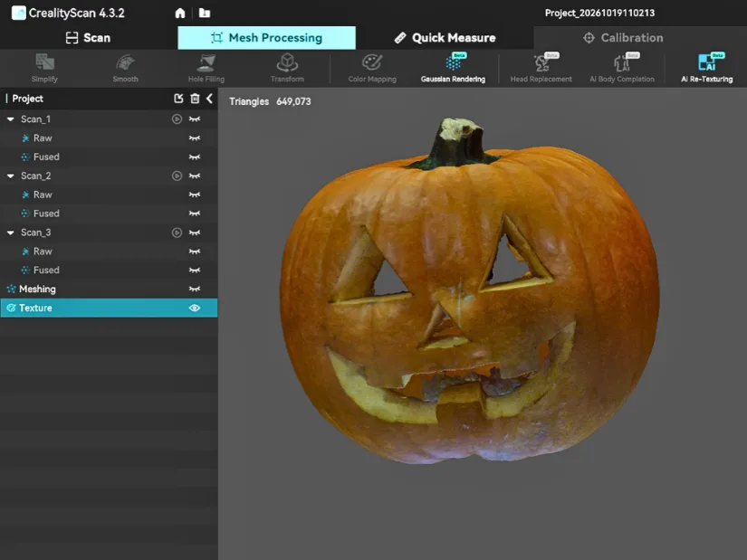The height and width of the screenshot is (560, 747).
Task: Click the project name Project_20261019110213
Action: point(599,13)
